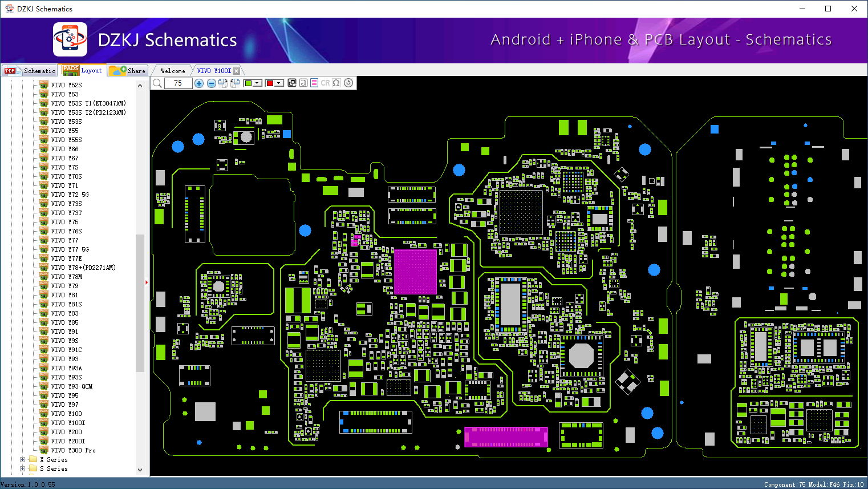The width and height of the screenshot is (868, 489).
Task: Click magenta connector at board bottom
Action: coord(506,437)
